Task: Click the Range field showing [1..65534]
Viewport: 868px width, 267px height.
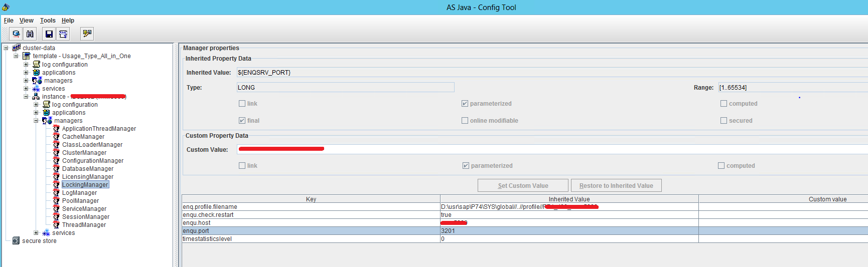Action: tap(793, 87)
